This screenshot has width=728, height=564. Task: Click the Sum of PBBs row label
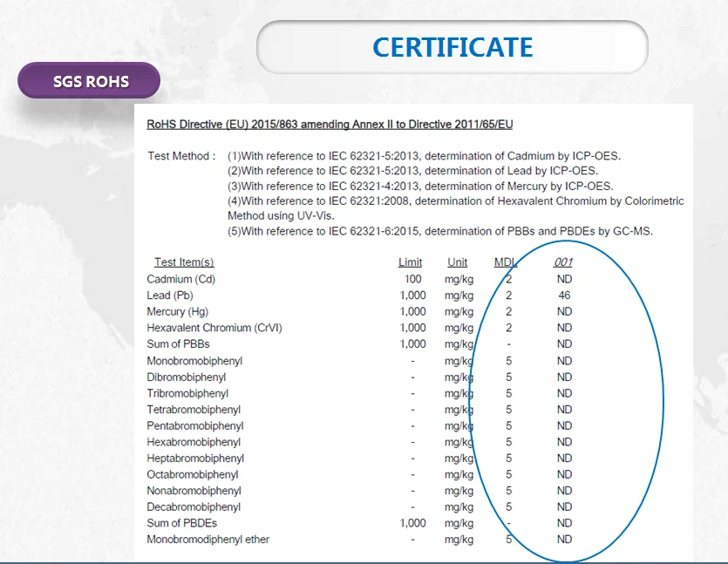point(178,344)
